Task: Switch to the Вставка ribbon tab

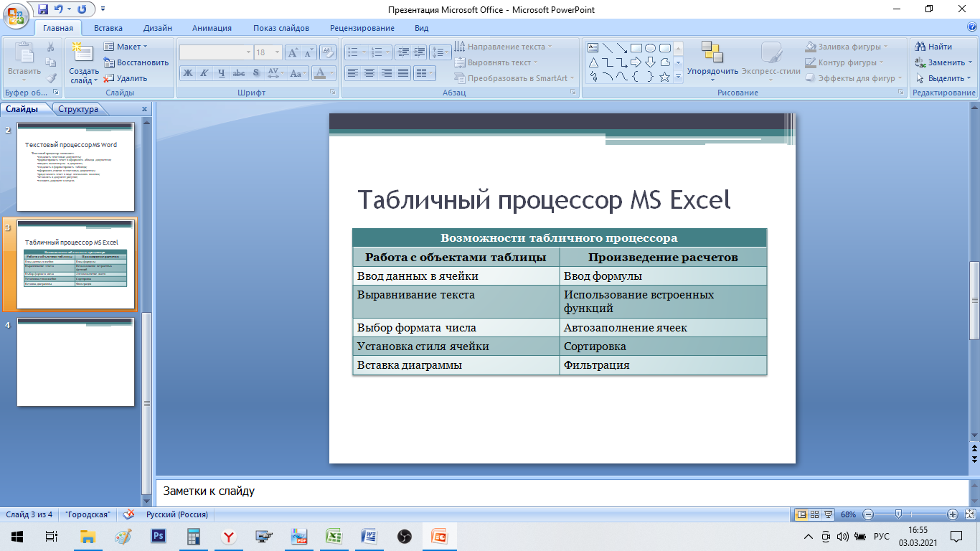Action: (x=108, y=28)
